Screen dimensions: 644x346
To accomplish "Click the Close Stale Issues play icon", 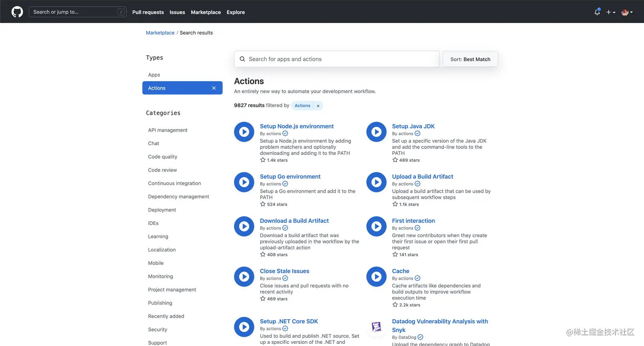I will coord(244,277).
